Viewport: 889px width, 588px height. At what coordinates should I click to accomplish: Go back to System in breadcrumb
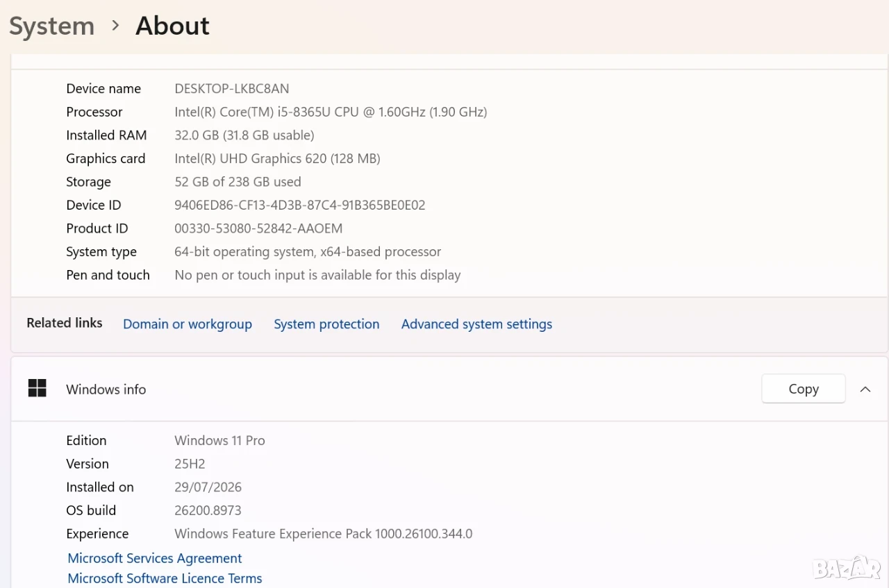pos(52,26)
